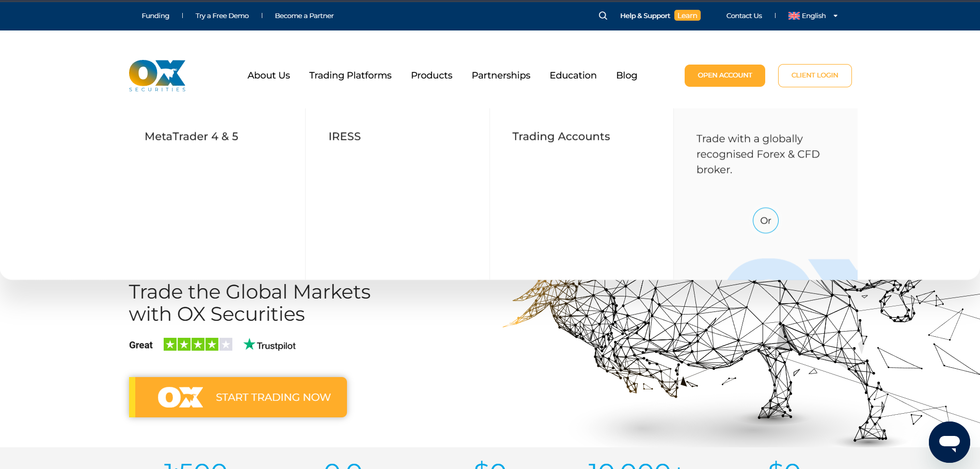This screenshot has width=980, height=469.
Task: Click the orange Learn badge
Action: click(687, 15)
